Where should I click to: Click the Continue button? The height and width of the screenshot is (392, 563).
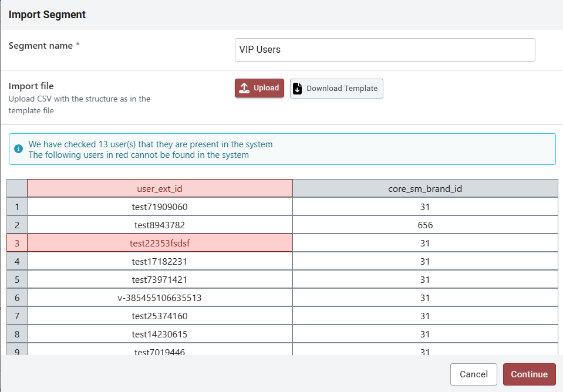click(529, 374)
